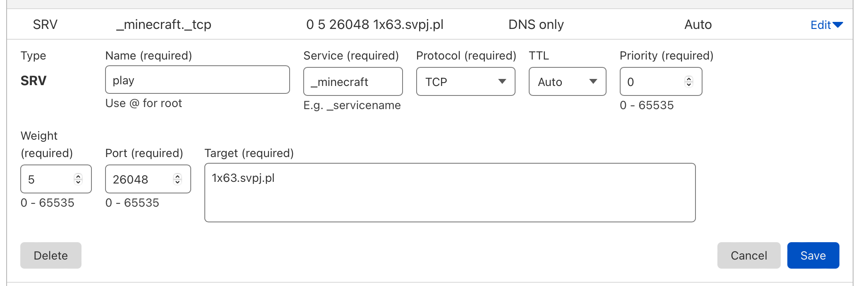Save the SRV record changes

pos(813,255)
